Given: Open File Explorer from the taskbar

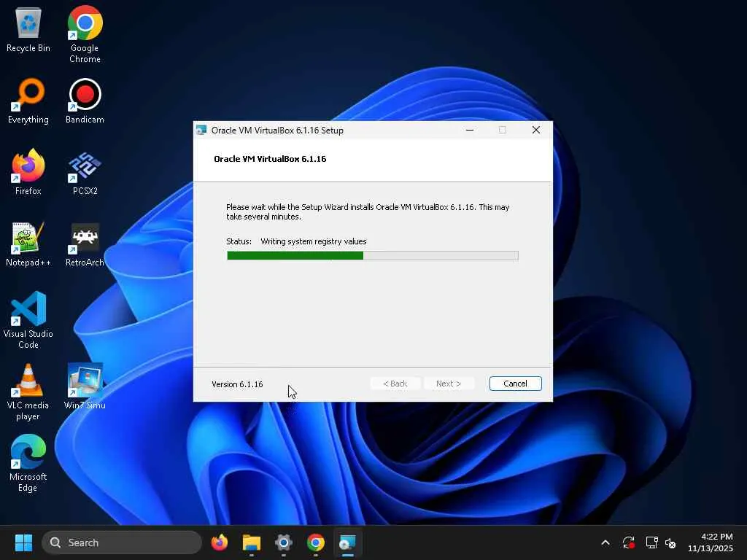Looking at the screenshot, I should pos(252,542).
